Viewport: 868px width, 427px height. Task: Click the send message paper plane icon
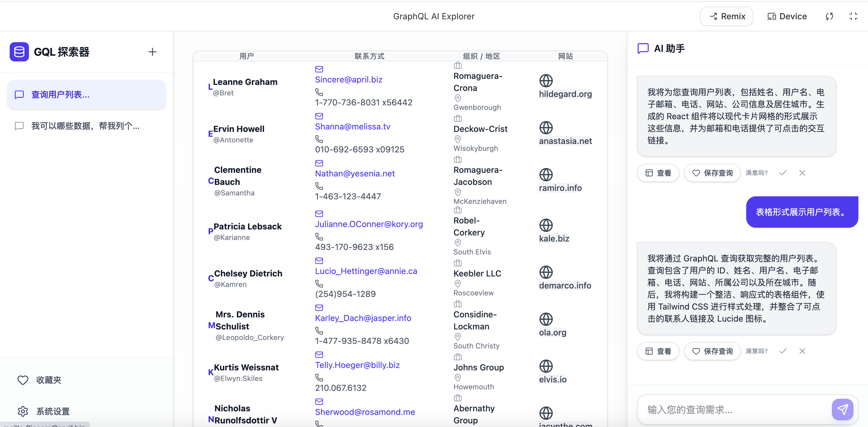[x=842, y=409]
